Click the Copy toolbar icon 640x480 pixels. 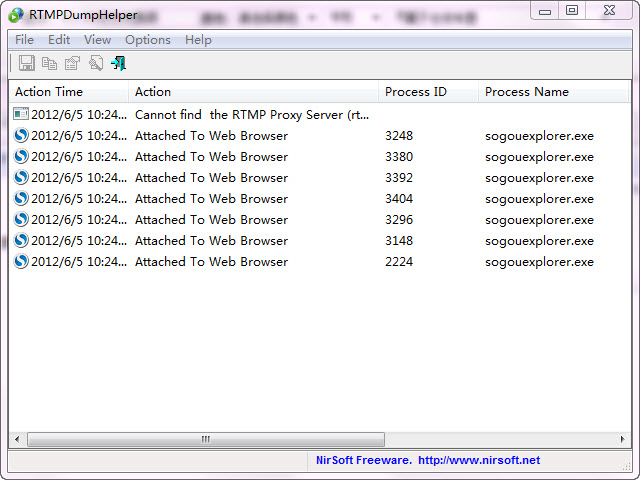[x=50, y=64]
